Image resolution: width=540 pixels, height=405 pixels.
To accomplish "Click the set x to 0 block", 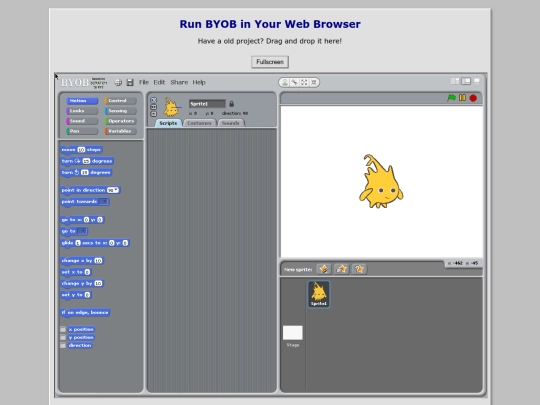I will click(76, 272).
